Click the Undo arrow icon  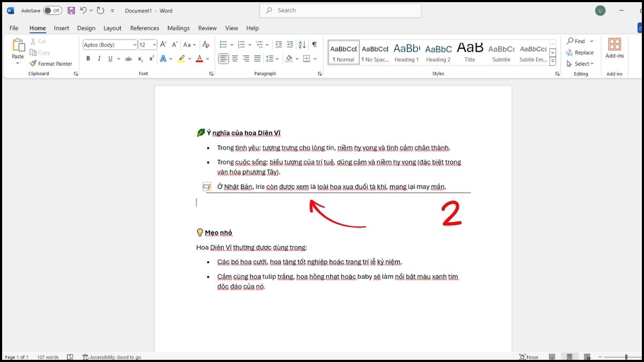[83, 10]
